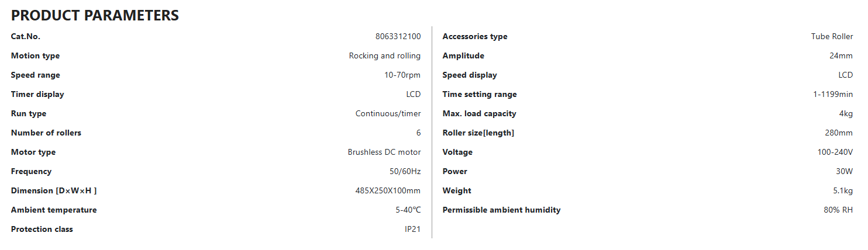Click the 10-70rpm speed range value
Image resolution: width=868 pixels, height=250 pixels.
[402, 75]
